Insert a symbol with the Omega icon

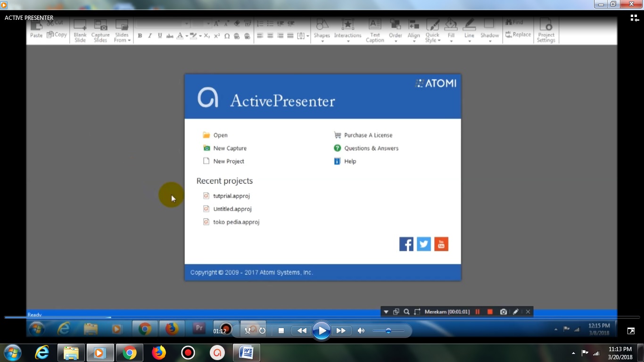tap(227, 36)
